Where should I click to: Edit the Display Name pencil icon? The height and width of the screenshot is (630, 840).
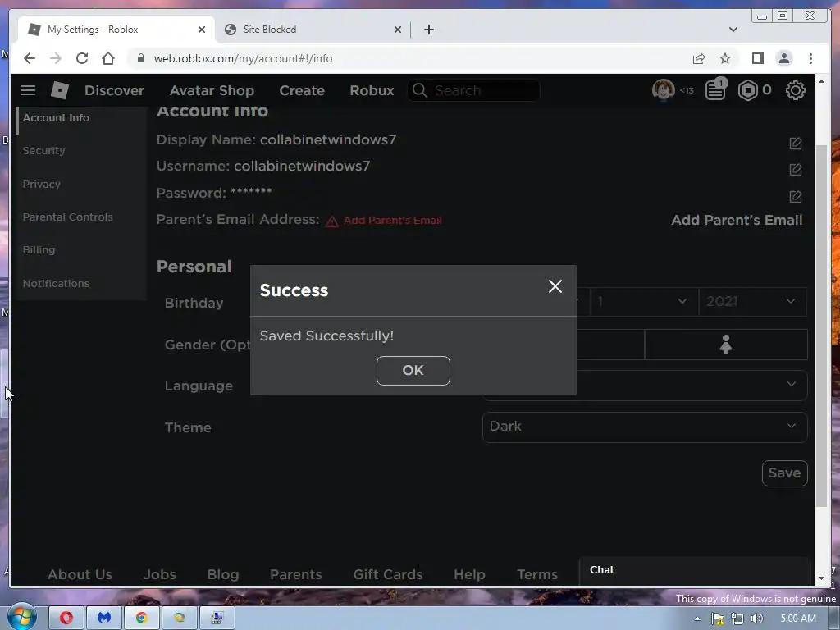pos(795,143)
